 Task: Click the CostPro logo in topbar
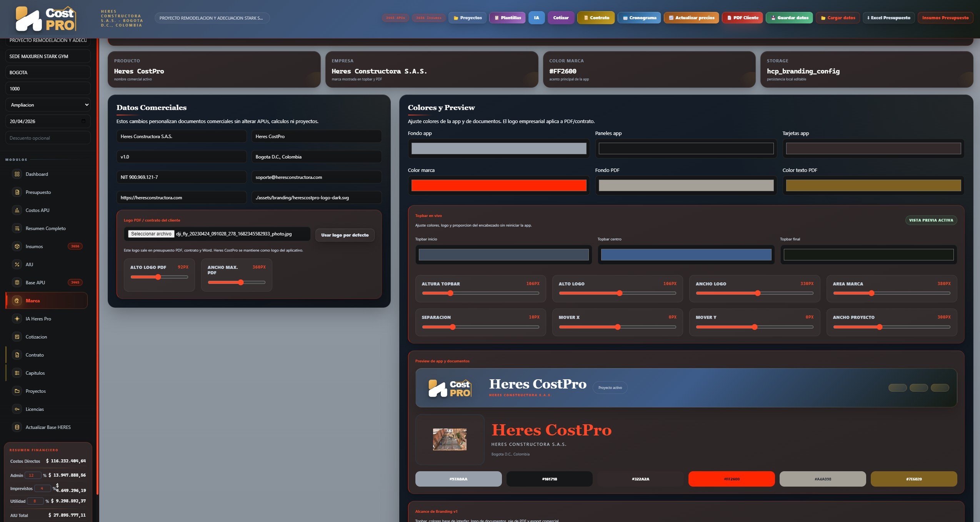tap(46, 18)
